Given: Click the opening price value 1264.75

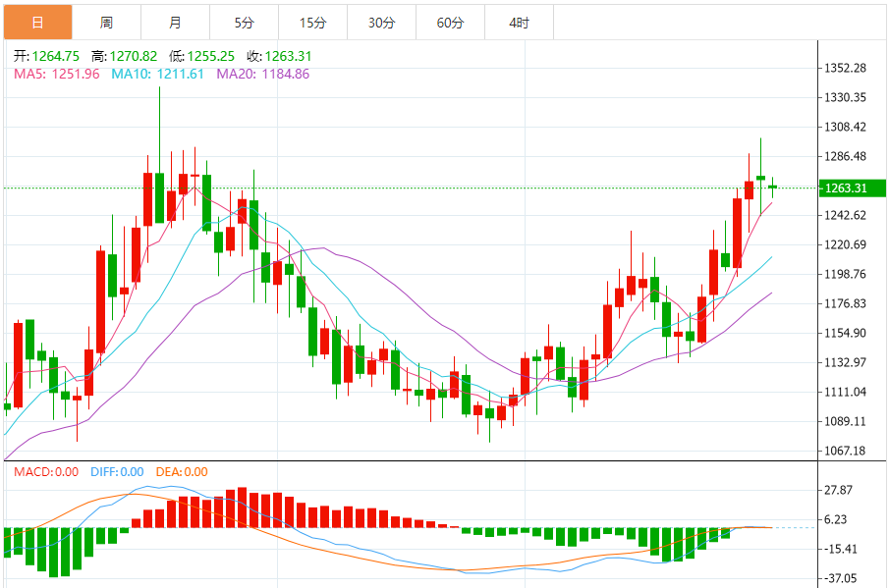Looking at the screenshot, I should 56,56.
